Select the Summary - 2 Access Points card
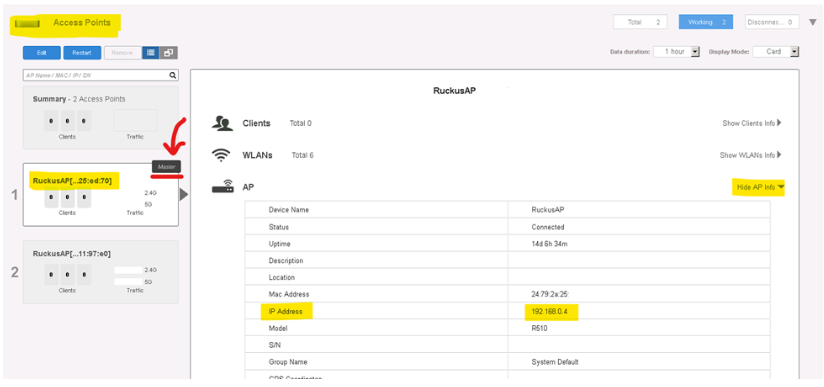This screenshot has height=387, width=824. click(x=100, y=118)
